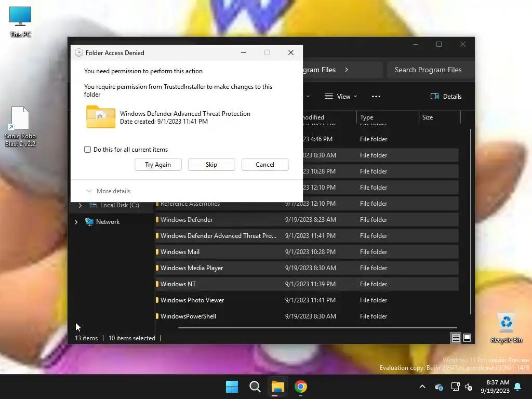The height and width of the screenshot is (399, 532).
Task: Cancel the Folder Access Denied dialog
Action: click(265, 165)
